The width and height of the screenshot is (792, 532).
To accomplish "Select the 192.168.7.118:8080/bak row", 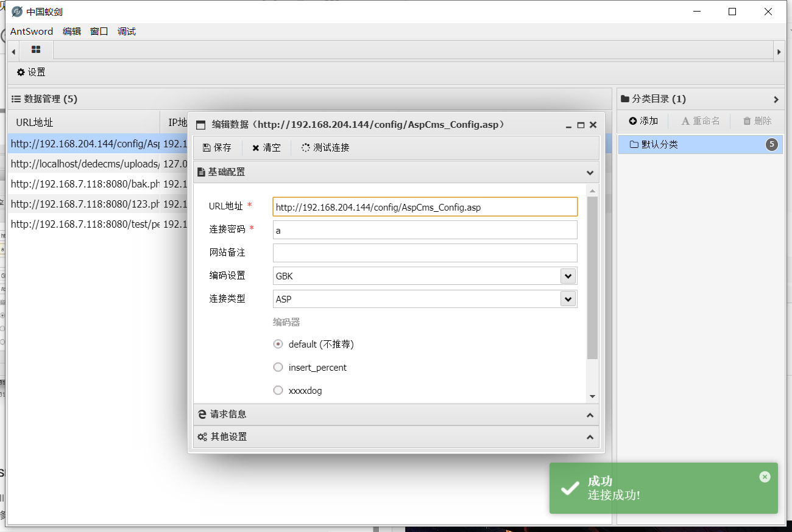I will click(97, 184).
